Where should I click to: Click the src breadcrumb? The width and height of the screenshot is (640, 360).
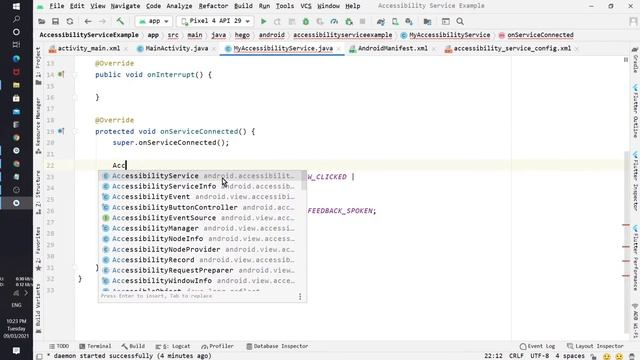[x=173, y=35]
